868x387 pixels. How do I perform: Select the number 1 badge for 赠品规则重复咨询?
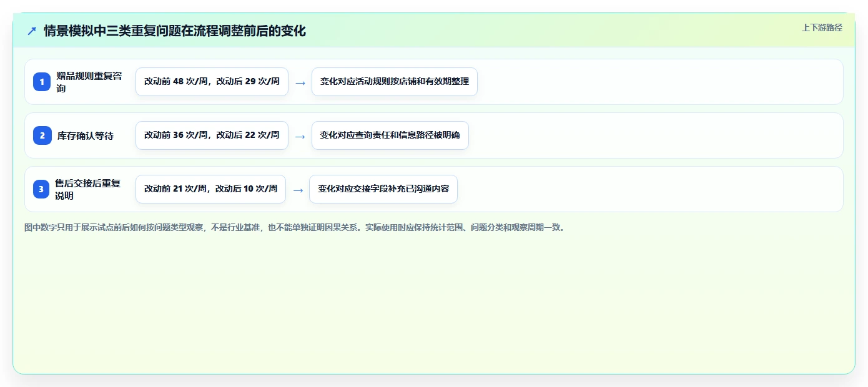pos(42,82)
